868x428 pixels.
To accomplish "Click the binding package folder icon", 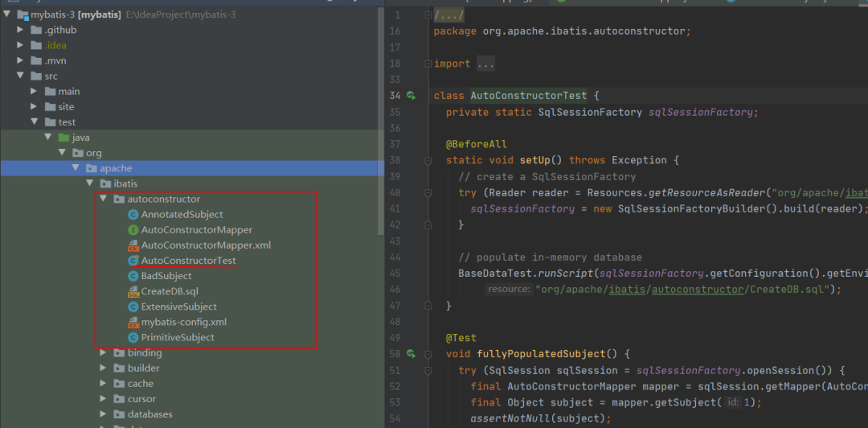I will [x=119, y=352].
